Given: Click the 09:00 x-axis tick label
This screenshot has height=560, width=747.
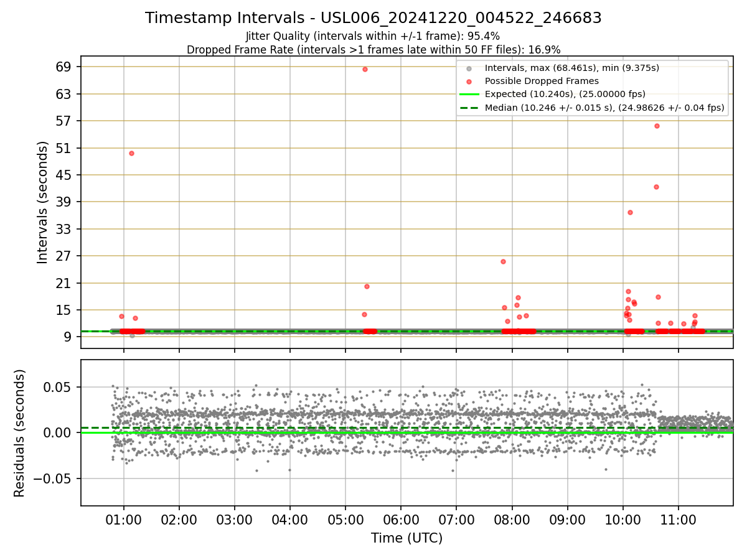Looking at the screenshot, I should tap(567, 519).
